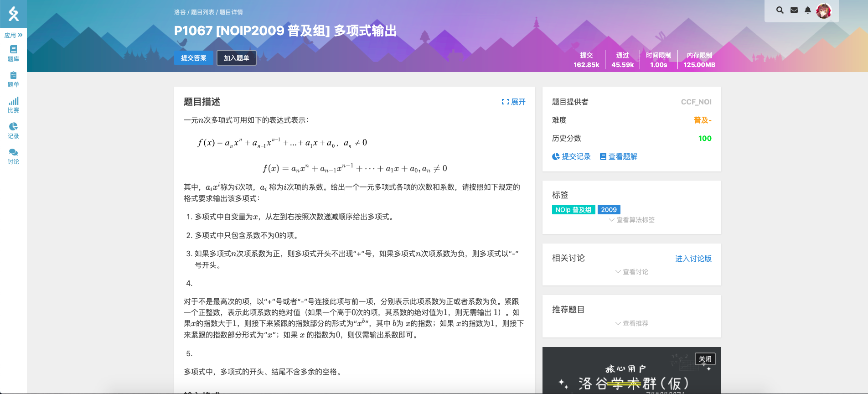The width and height of the screenshot is (868, 394).
Task: Click the search magnifier icon
Action: click(780, 10)
